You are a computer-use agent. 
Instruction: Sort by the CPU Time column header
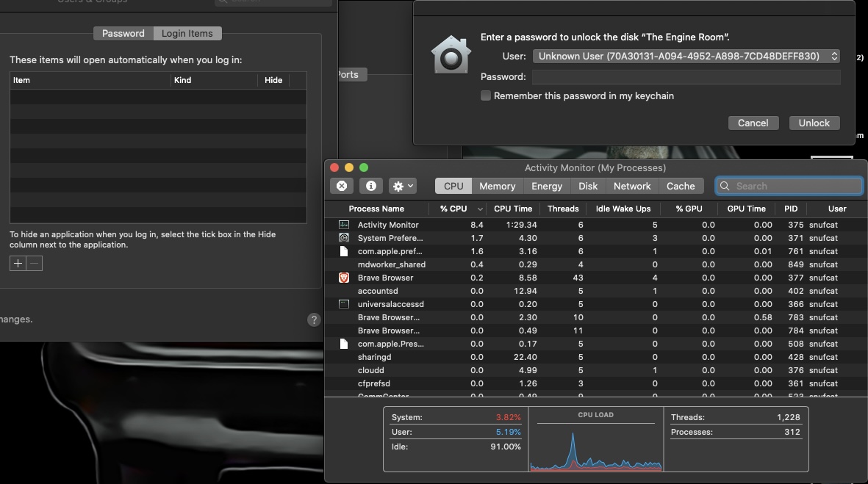[512, 209]
